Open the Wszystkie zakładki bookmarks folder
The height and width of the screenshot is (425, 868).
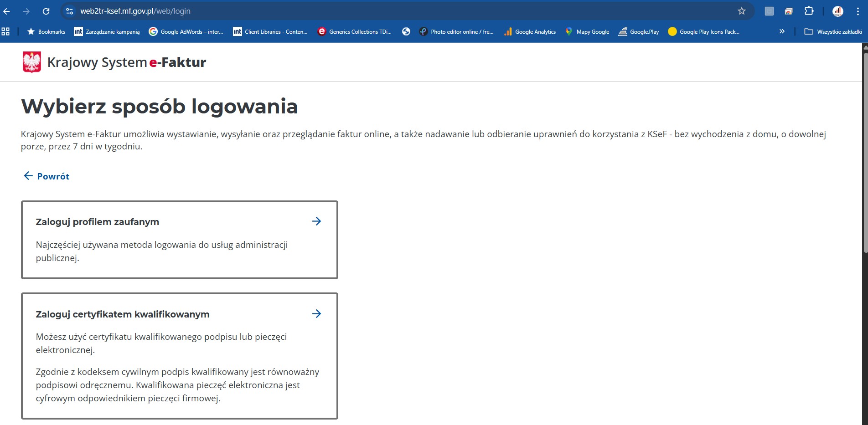[833, 31]
